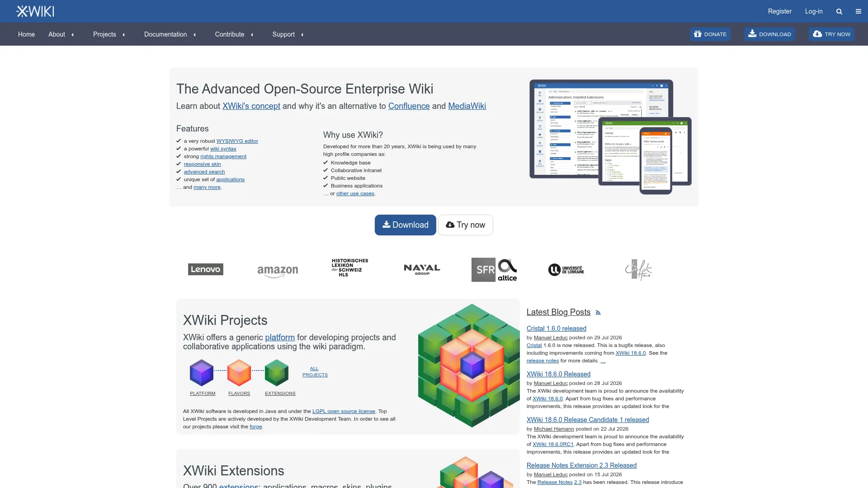Screen dimensions: 868x488
Task: Expand the Projects menu arrow
Action: point(123,35)
